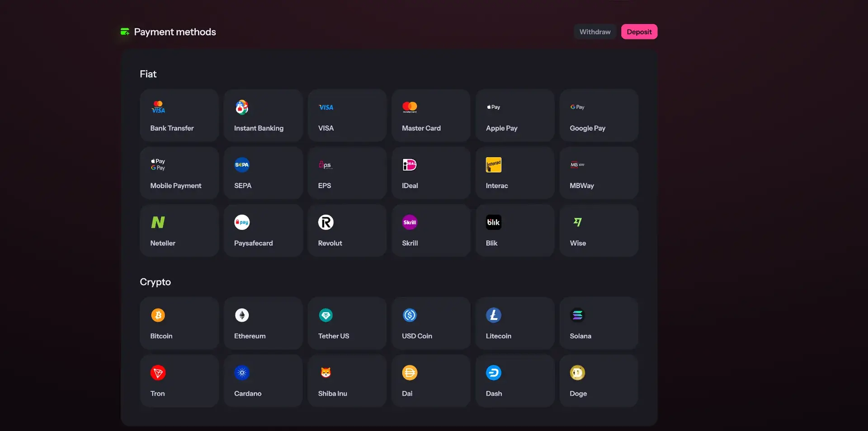868x431 pixels.
Task: Select the Litecoin label text
Action: tap(499, 336)
